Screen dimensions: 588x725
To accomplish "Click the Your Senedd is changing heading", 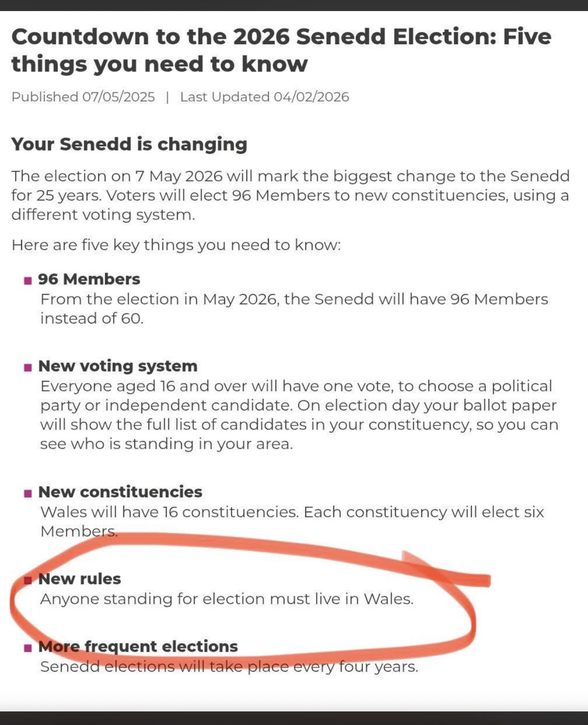I will pyautogui.click(x=129, y=144).
